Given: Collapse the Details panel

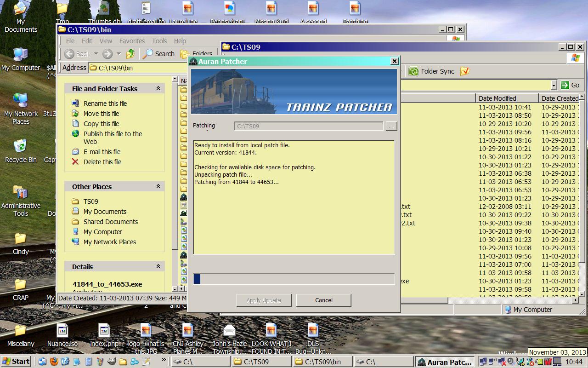Looking at the screenshot, I should pyautogui.click(x=158, y=266).
